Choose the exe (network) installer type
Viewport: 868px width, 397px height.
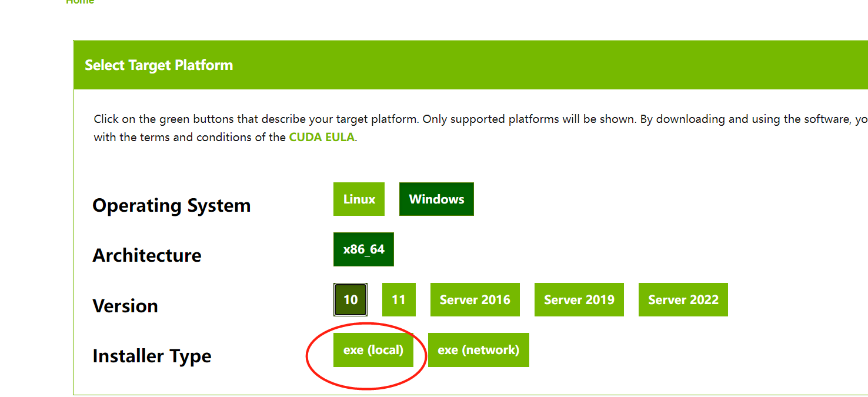(478, 350)
